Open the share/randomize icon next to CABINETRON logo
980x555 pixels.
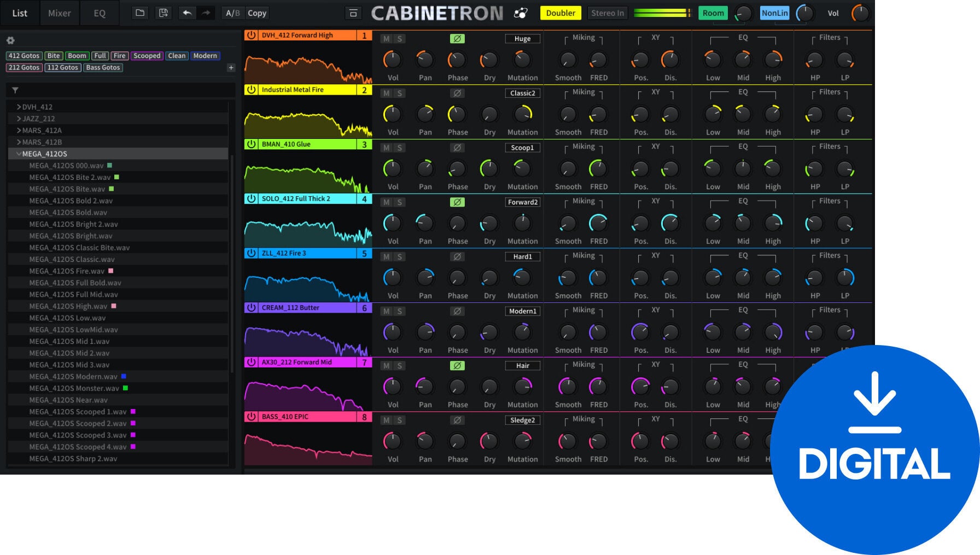coord(521,13)
